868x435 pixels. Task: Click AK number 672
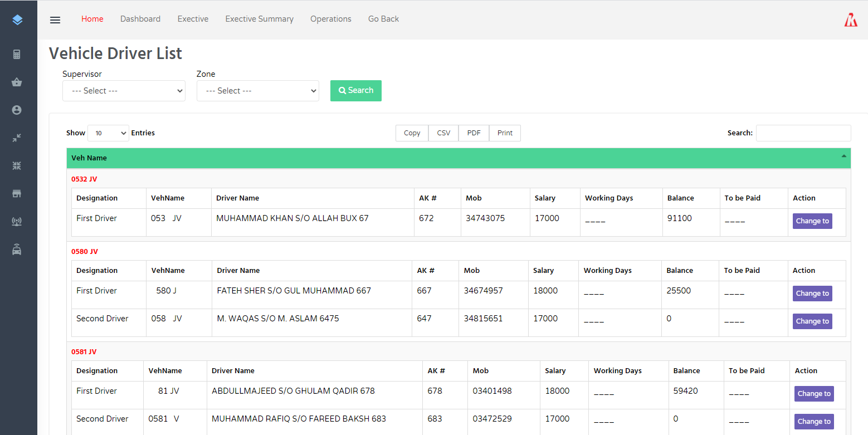[x=426, y=218]
